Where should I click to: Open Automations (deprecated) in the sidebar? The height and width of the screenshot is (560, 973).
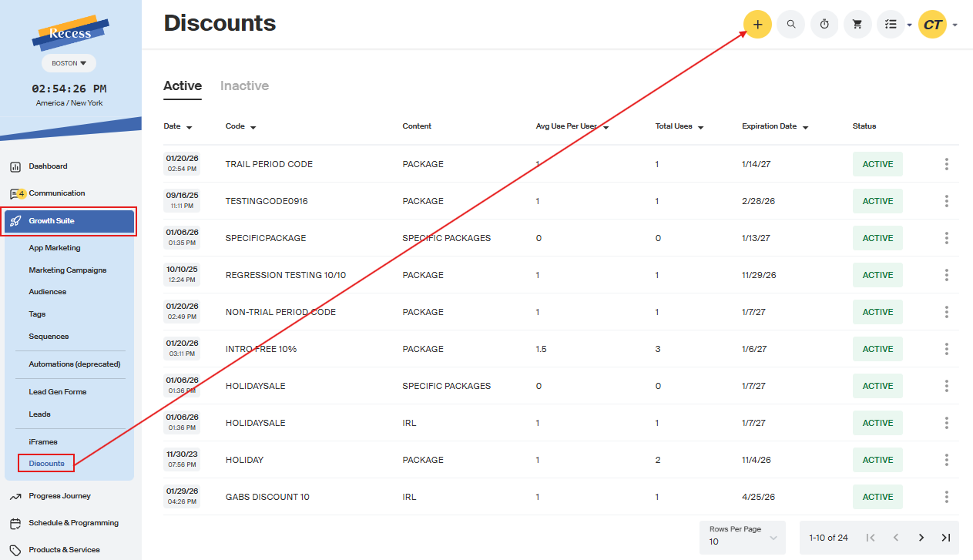[75, 364]
